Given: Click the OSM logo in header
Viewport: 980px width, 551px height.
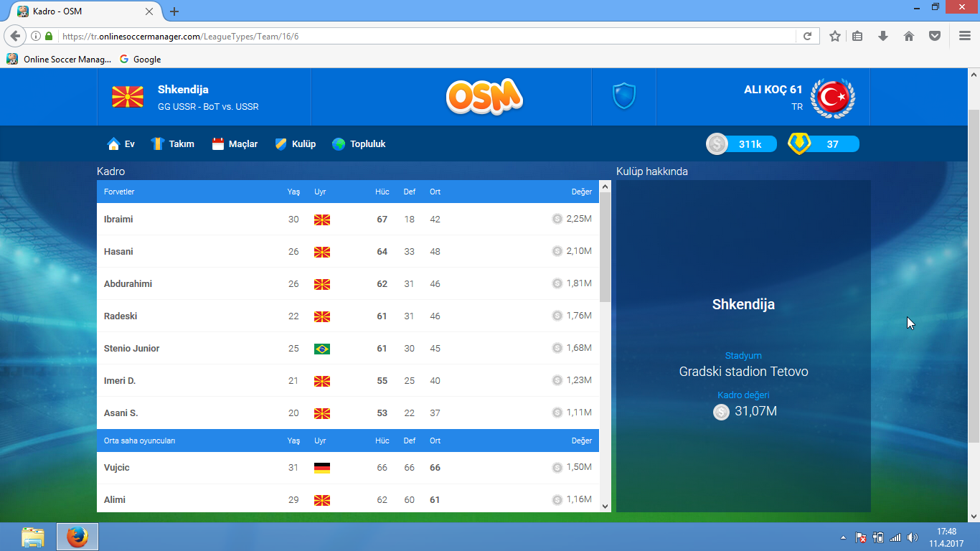Looking at the screenshot, I should (485, 97).
